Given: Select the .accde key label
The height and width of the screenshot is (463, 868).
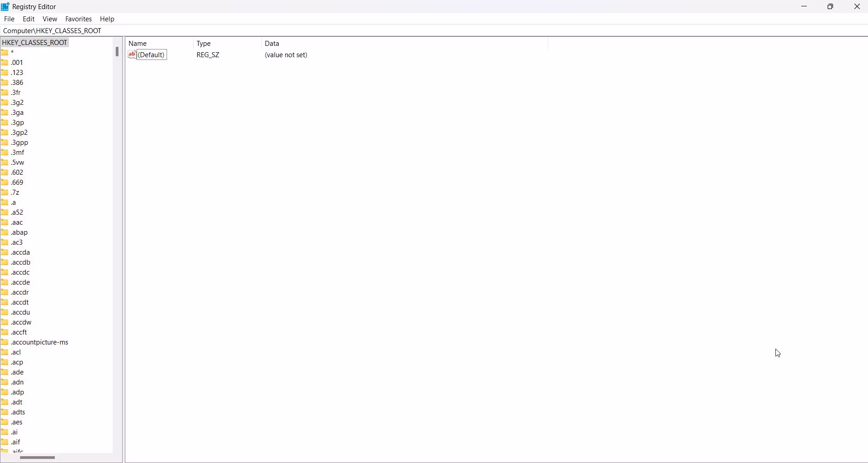Looking at the screenshot, I should coord(21,282).
